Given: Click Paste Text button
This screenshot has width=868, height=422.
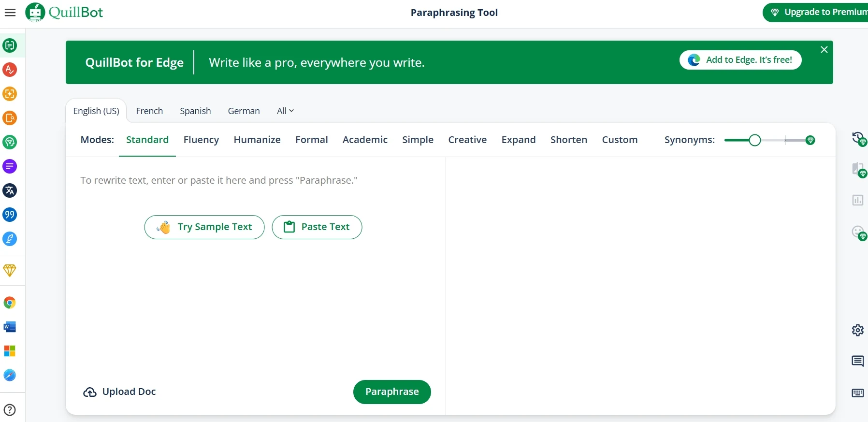Looking at the screenshot, I should click(x=317, y=227).
